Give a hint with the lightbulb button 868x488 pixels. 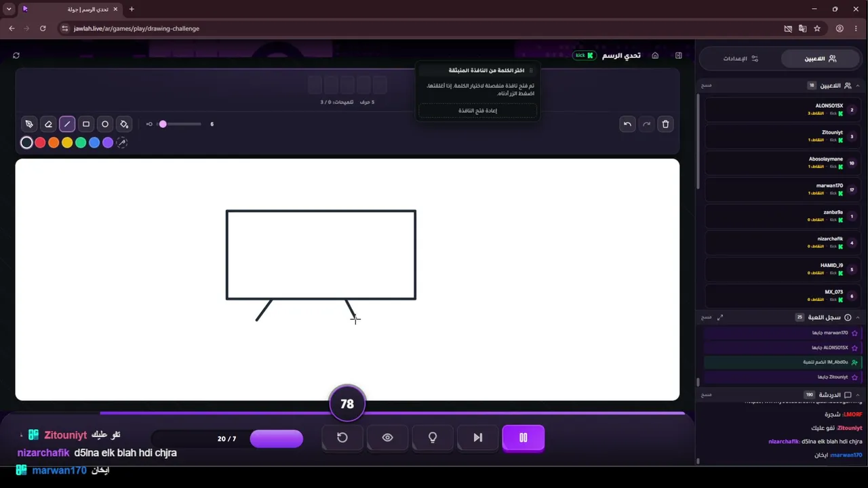coord(433,438)
